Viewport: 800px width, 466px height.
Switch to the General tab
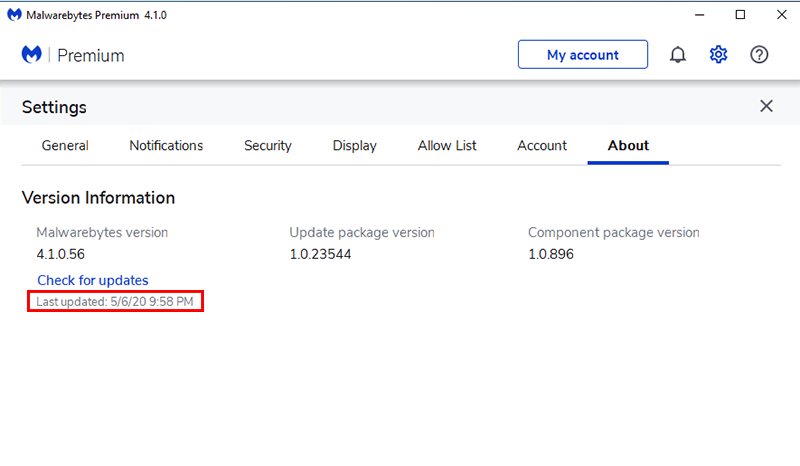click(x=65, y=146)
